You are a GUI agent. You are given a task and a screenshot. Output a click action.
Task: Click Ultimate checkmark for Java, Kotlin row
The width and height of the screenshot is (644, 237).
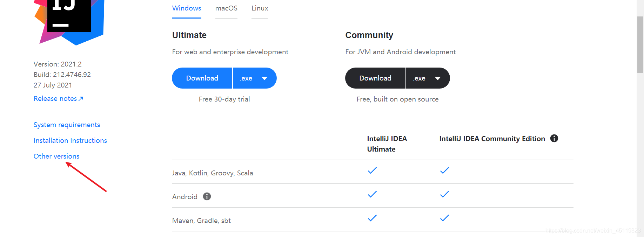point(372,170)
